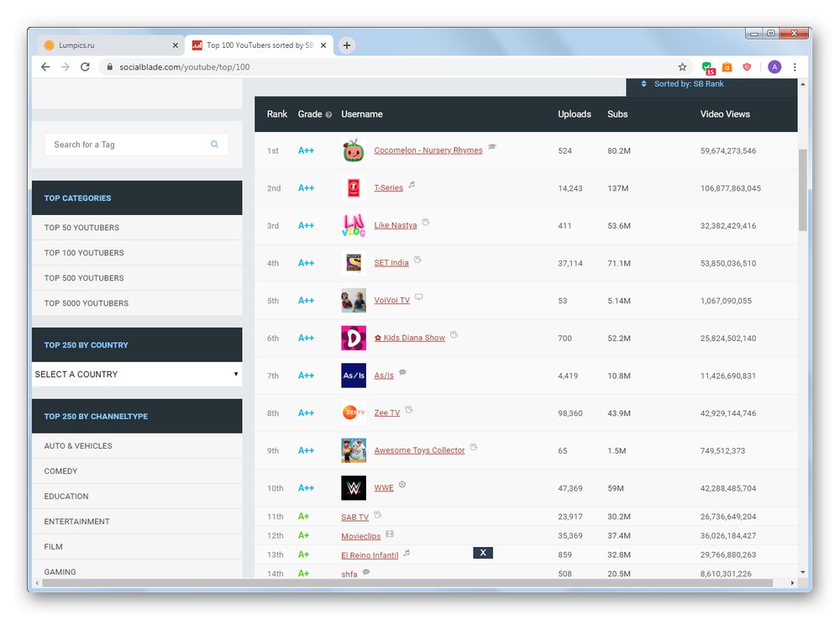Select Comedy channel type
The width and height of the screenshot is (840, 620).
(x=60, y=471)
